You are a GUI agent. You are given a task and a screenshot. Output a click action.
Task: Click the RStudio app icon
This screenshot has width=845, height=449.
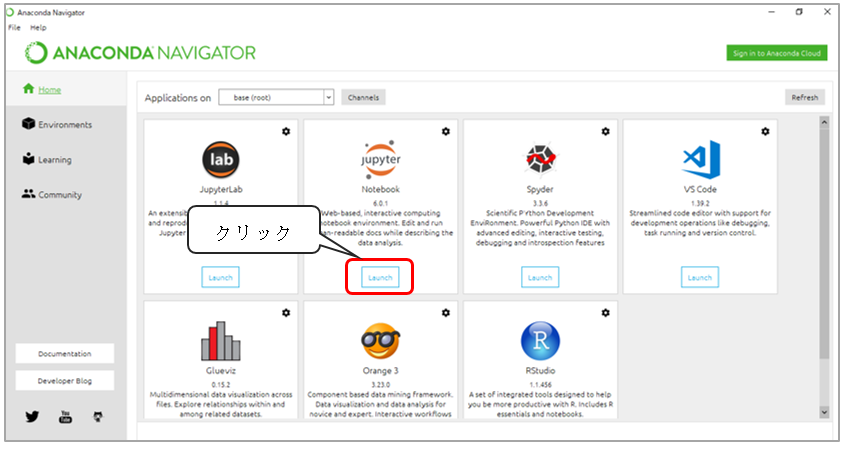[539, 342]
